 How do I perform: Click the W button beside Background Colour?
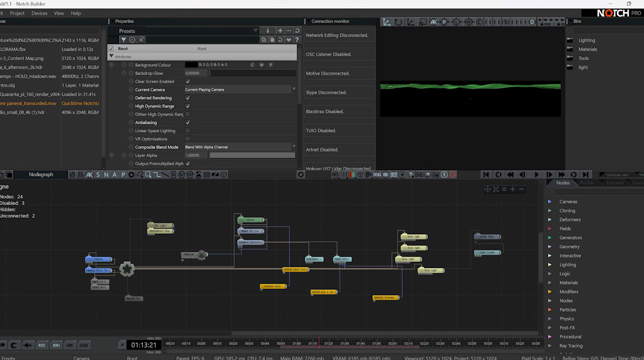point(262,65)
